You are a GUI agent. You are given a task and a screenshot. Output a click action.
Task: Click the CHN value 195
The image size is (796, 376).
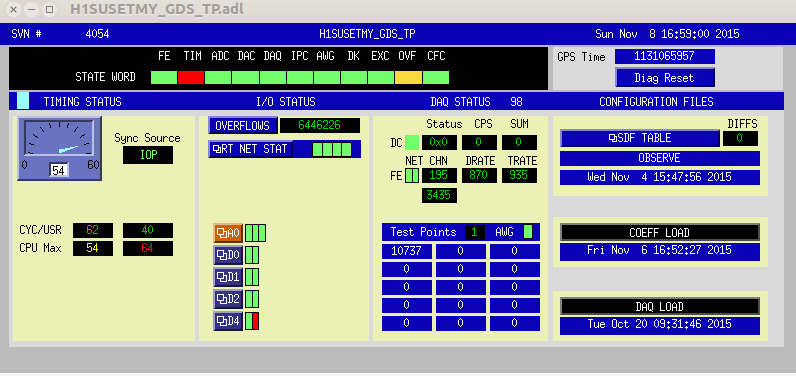439,176
